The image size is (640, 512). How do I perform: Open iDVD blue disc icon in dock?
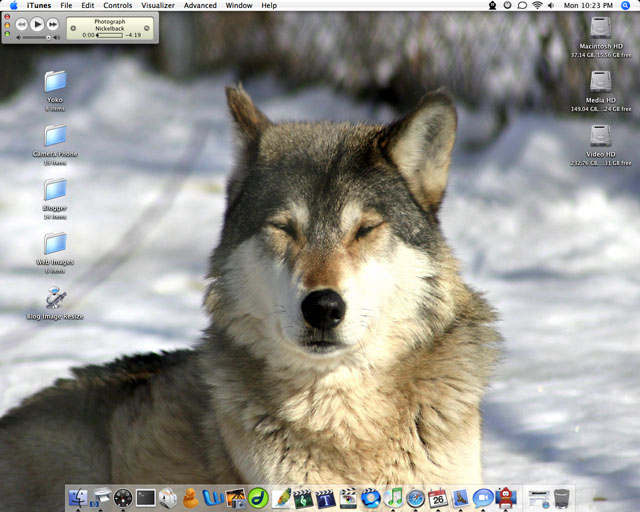(371, 498)
